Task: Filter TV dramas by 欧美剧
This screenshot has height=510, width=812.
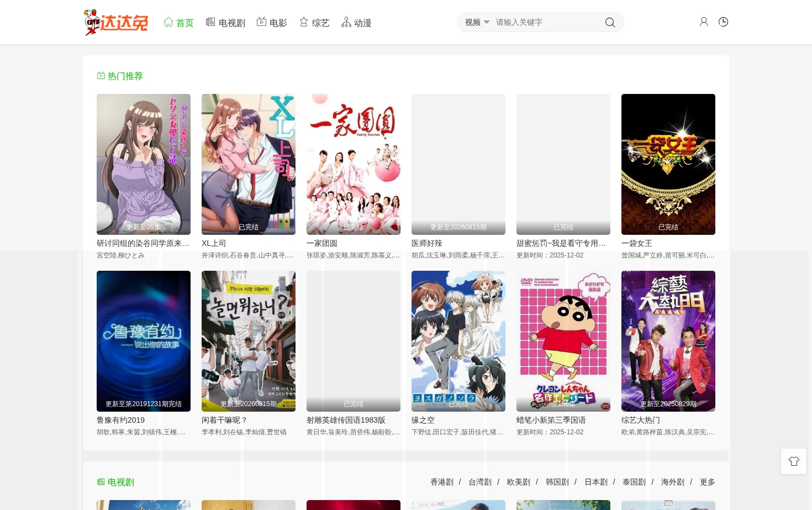Action: click(519, 482)
